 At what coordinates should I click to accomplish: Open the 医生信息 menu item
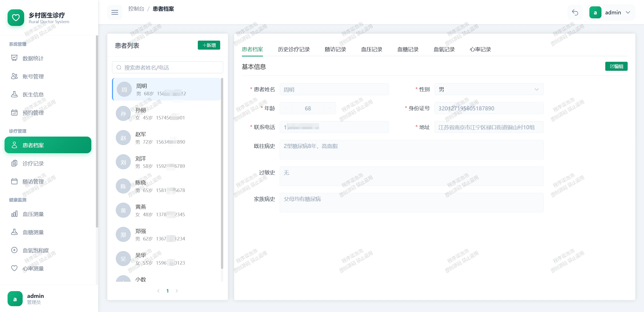click(x=48, y=95)
